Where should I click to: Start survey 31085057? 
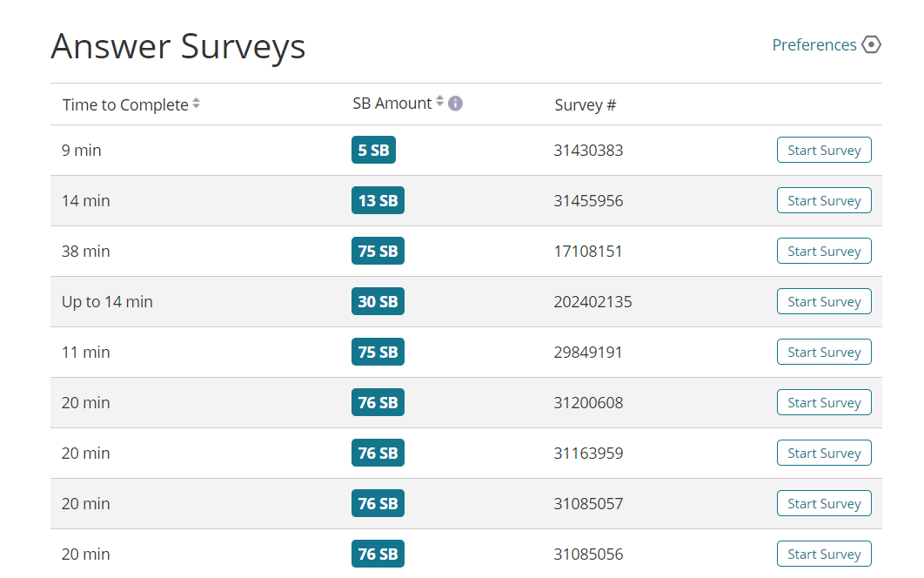point(824,504)
